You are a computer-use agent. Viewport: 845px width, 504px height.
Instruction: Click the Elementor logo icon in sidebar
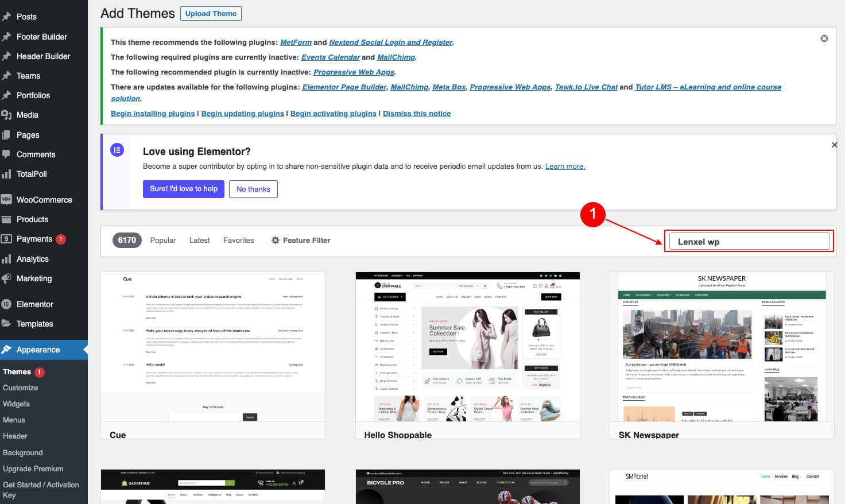6,304
